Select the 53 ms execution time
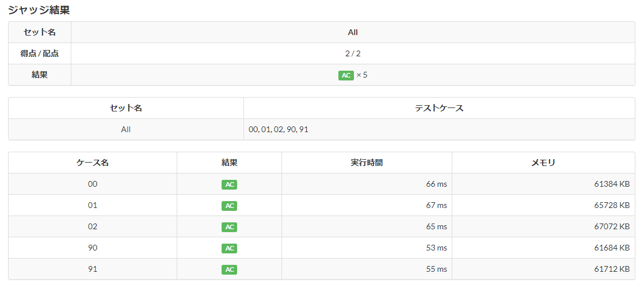 (x=437, y=248)
